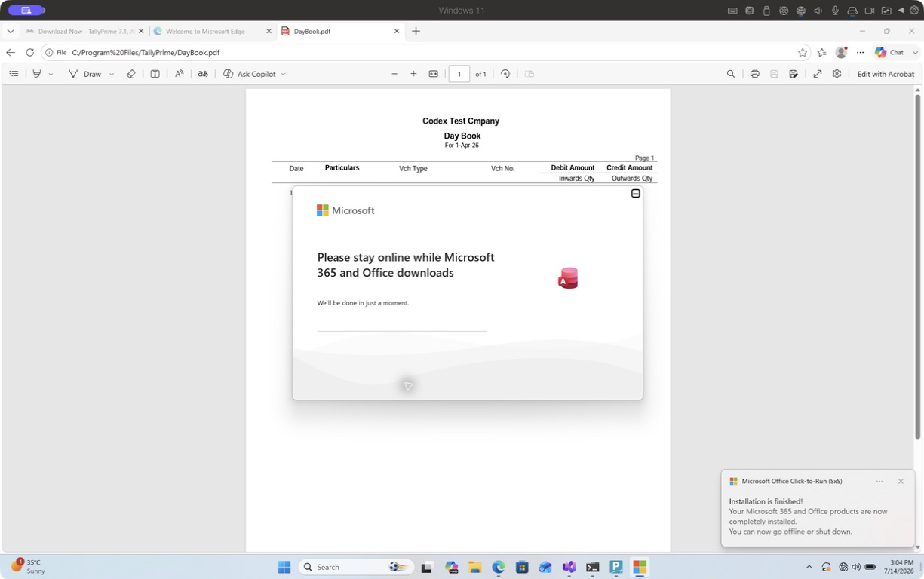This screenshot has height=579, width=924.
Task: Toggle microphone icon in VM top bar
Action: [835, 11]
